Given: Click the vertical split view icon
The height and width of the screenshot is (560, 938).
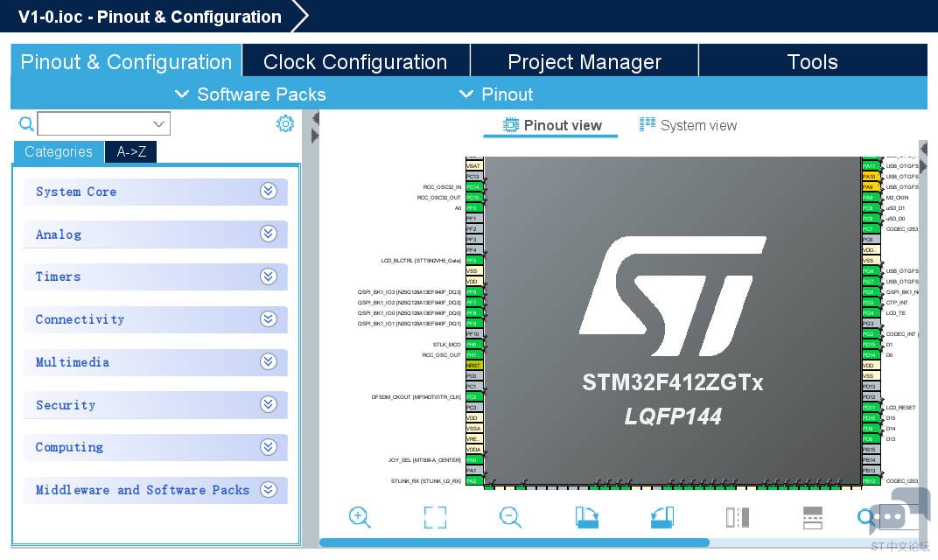Looking at the screenshot, I should pyautogui.click(x=738, y=517).
